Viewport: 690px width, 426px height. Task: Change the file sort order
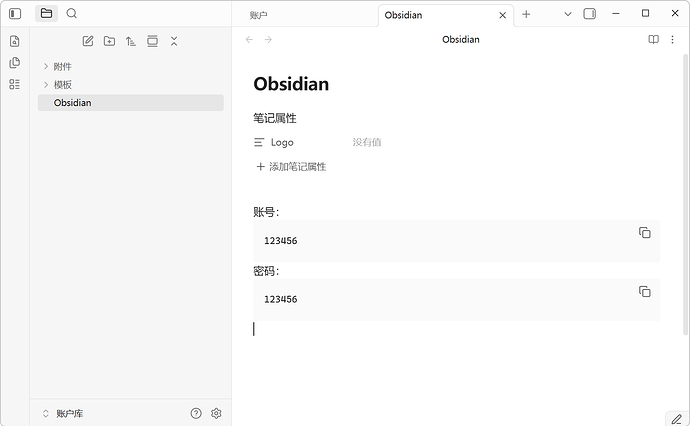pos(131,41)
